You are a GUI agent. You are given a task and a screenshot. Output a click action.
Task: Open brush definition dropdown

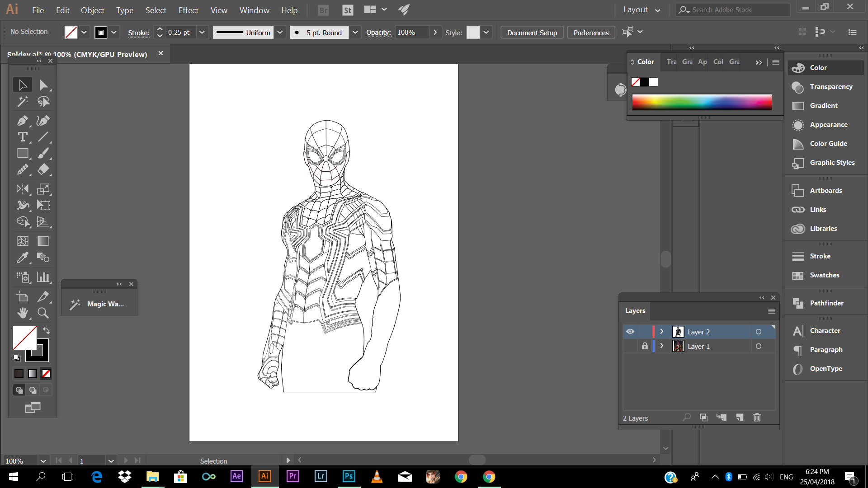tap(355, 33)
